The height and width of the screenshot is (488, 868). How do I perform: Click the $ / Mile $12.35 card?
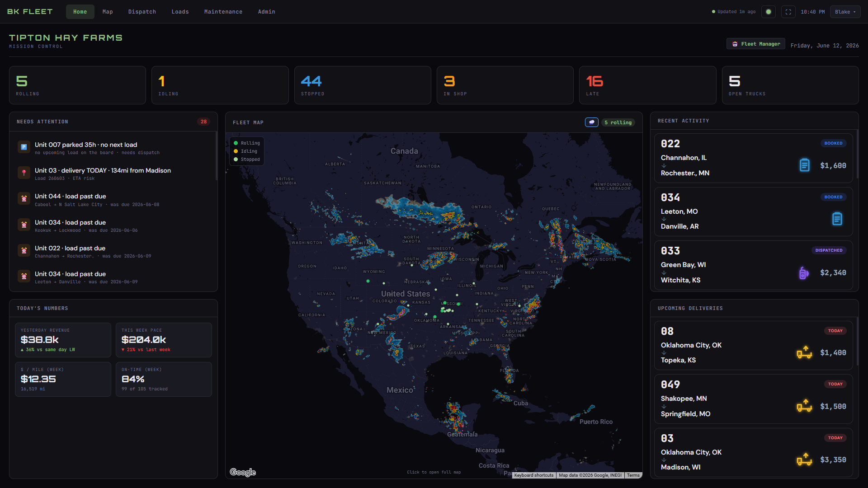tap(63, 379)
